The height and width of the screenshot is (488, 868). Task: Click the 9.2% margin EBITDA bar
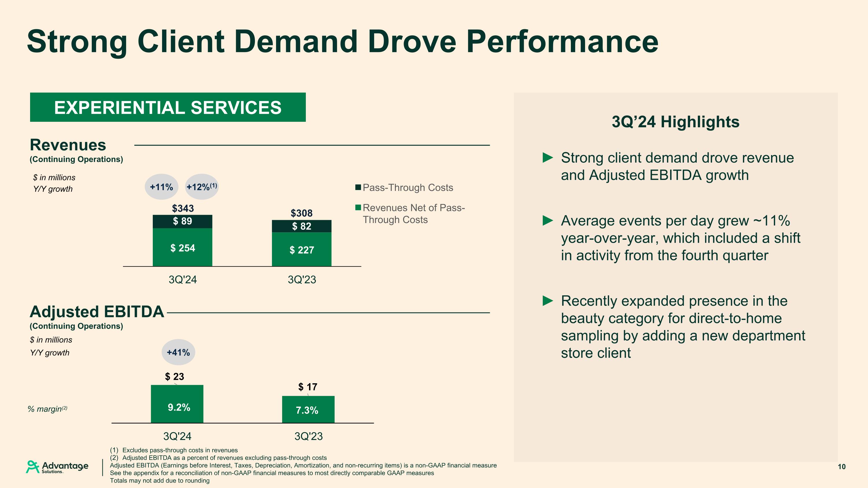[x=177, y=404]
